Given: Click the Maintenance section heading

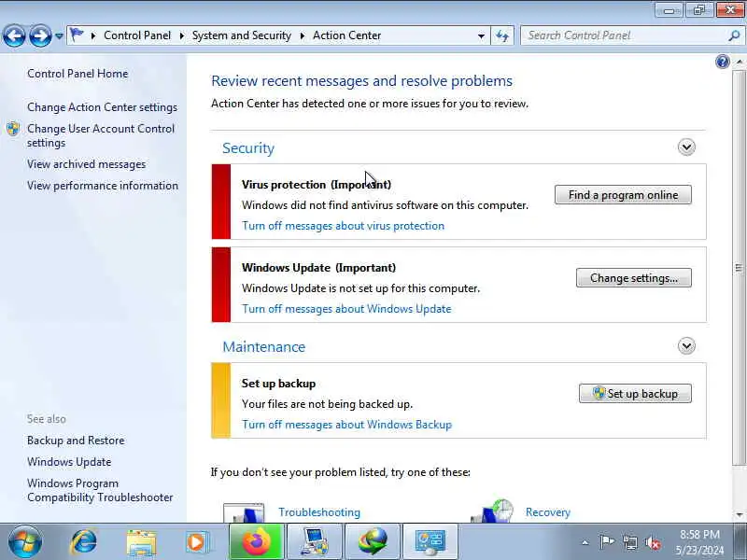Looking at the screenshot, I should (264, 346).
